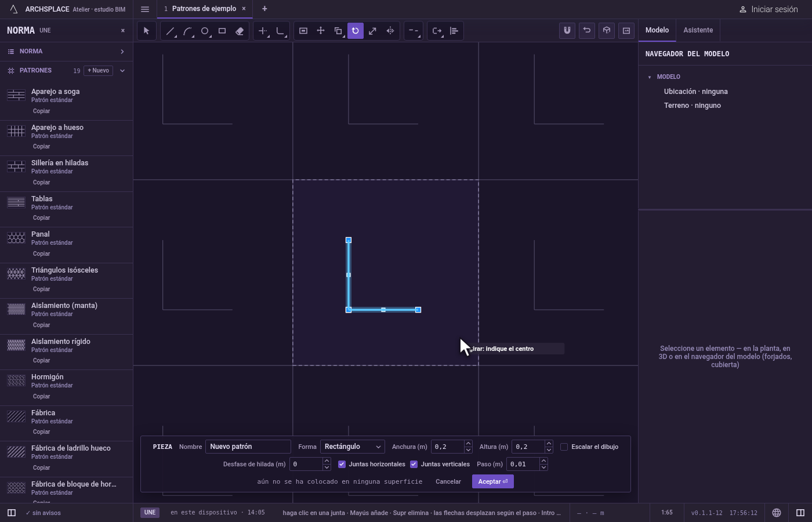Uncheck Juntas verticales
812x522 pixels.
point(414,464)
